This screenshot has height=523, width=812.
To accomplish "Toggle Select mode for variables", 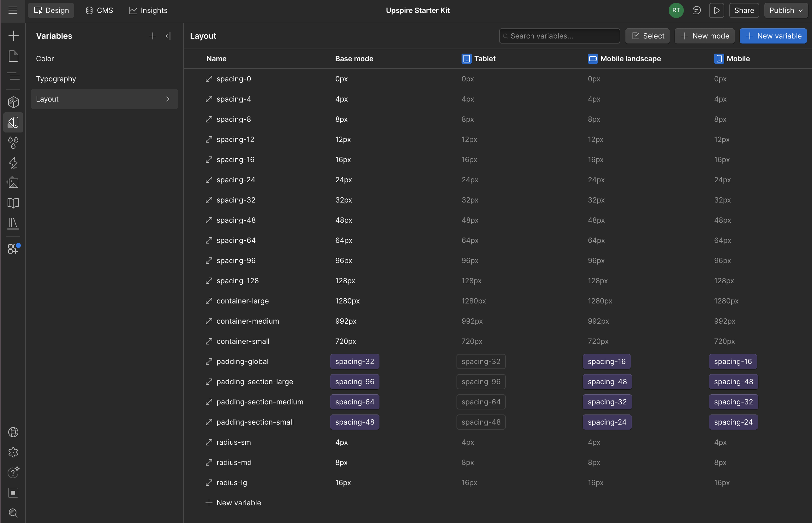I will pyautogui.click(x=648, y=36).
